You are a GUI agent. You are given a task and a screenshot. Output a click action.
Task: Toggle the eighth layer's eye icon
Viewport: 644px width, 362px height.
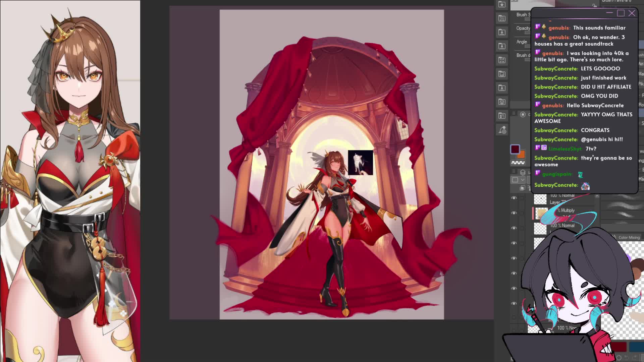pos(514,304)
